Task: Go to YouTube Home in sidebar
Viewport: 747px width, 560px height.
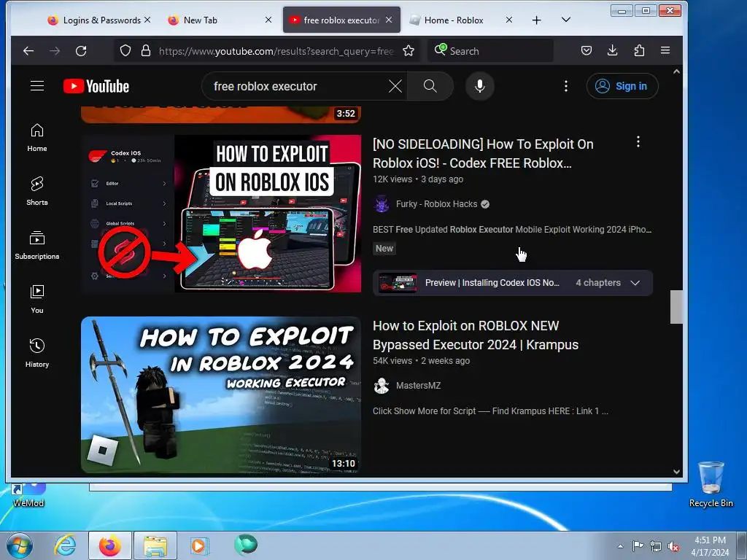Action: tap(37, 138)
